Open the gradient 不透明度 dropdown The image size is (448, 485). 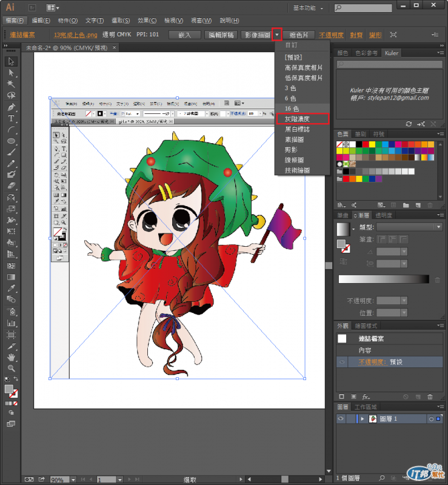404,301
